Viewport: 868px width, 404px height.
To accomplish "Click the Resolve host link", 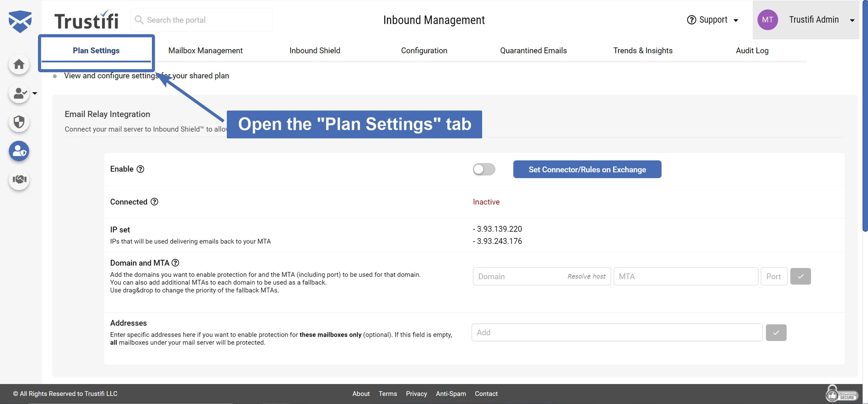I will pyautogui.click(x=586, y=276).
